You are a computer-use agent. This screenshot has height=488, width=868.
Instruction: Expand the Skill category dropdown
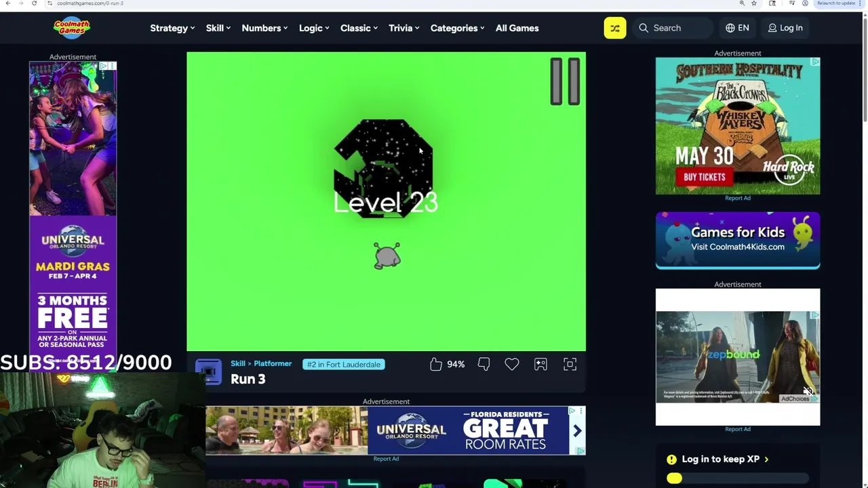[218, 28]
